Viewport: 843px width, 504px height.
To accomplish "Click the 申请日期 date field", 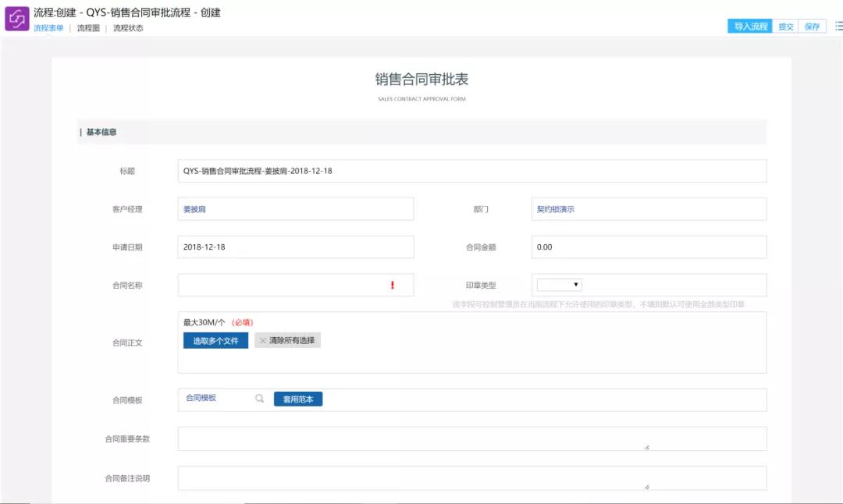I will (x=295, y=247).
